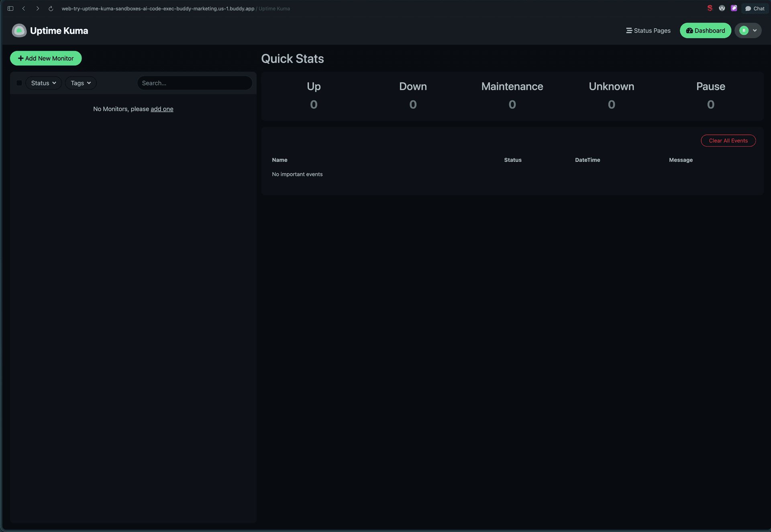Clear All Events
The height and width of the screenshot is (532, 771).
[728, 141]
